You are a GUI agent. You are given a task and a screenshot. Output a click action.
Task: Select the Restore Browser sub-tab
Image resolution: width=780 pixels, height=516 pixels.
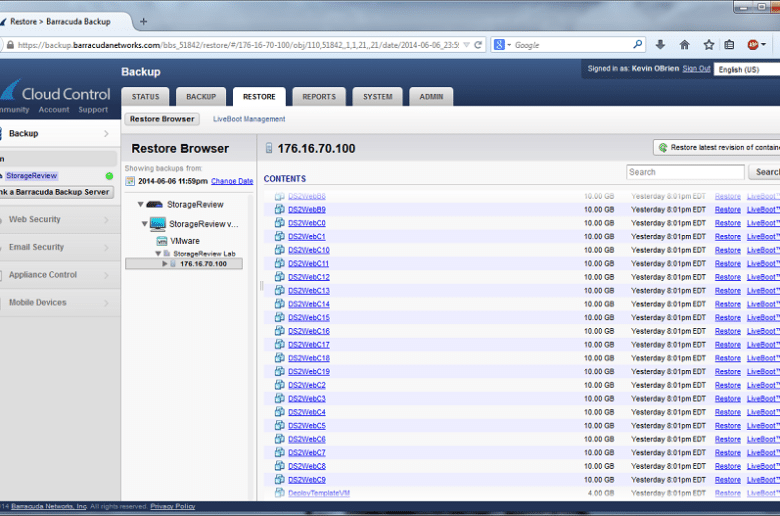[x=162, y=119]
